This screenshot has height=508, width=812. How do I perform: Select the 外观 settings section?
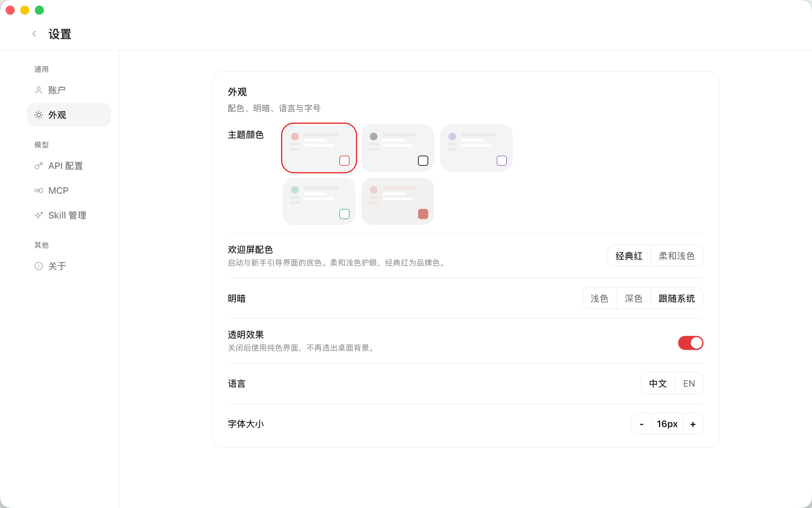69,115
